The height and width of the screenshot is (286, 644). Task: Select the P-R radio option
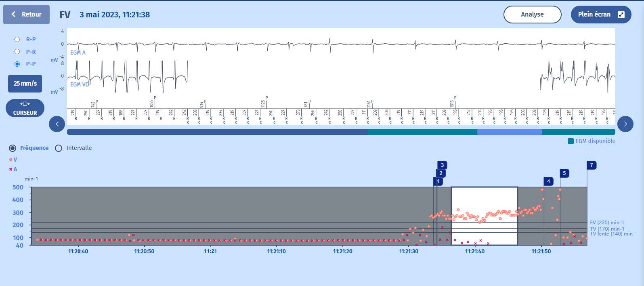pyautogui.click(x=17, y=52)
